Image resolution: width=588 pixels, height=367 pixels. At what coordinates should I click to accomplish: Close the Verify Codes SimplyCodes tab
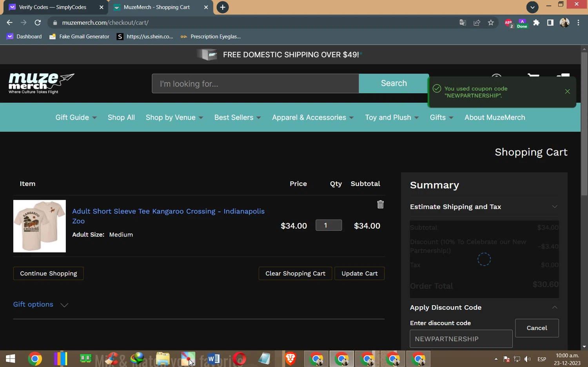[101, 7]
